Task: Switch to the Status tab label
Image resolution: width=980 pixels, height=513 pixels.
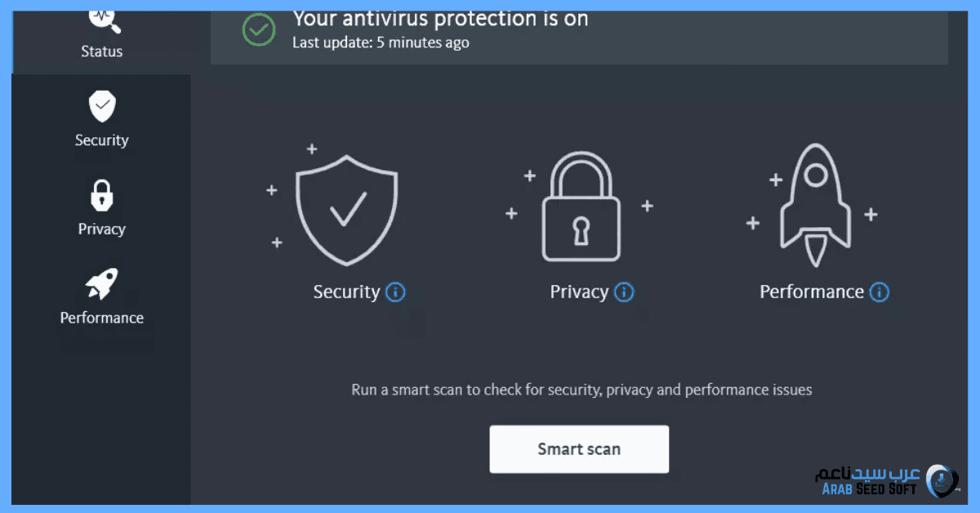Action: coord(101,51)
